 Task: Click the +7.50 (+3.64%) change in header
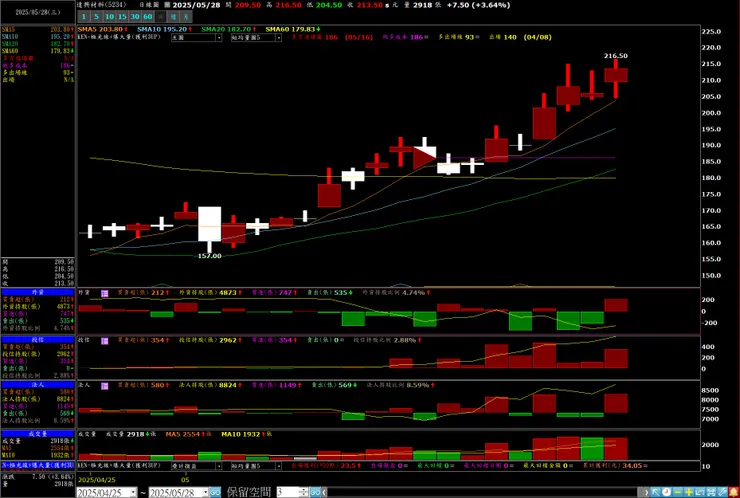click(x=479, y=5)
